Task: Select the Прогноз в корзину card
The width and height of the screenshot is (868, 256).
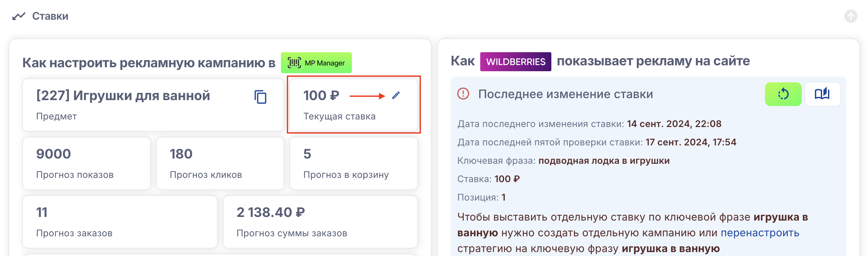Action: pos(353,163)
